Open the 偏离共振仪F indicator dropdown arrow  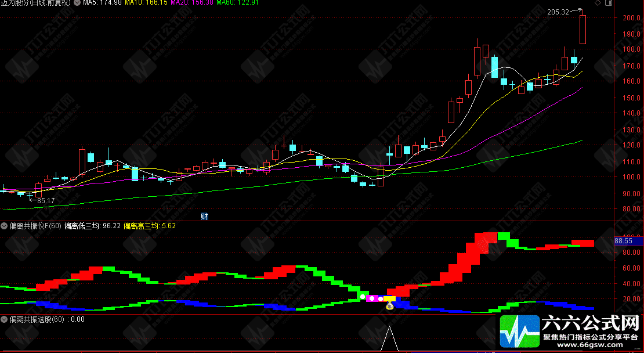point(5,226)
